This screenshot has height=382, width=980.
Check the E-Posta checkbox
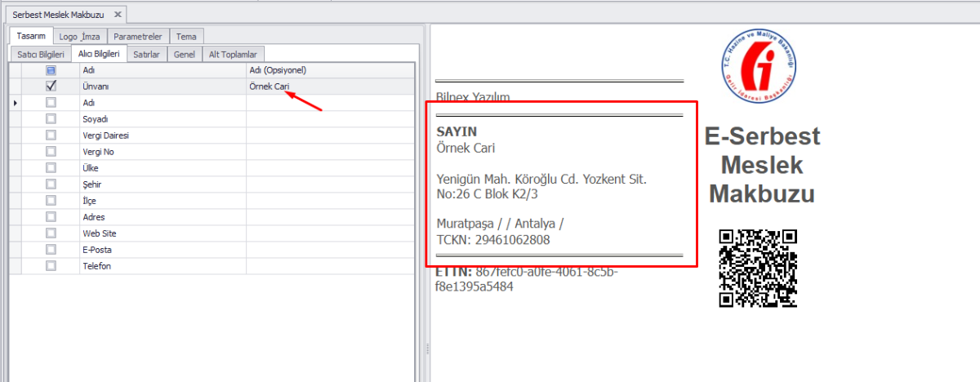coord(51,250)
